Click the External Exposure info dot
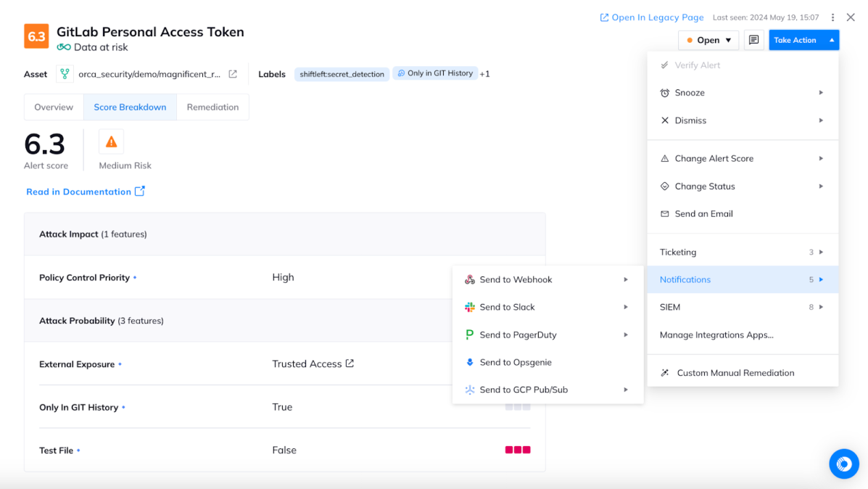 tap(120, 364)
